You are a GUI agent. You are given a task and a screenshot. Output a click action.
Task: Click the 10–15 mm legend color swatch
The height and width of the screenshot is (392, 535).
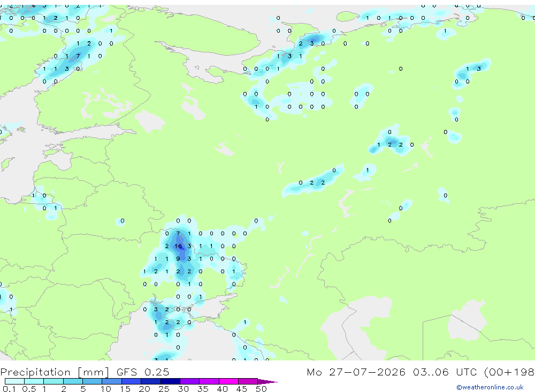coord(112,381)
